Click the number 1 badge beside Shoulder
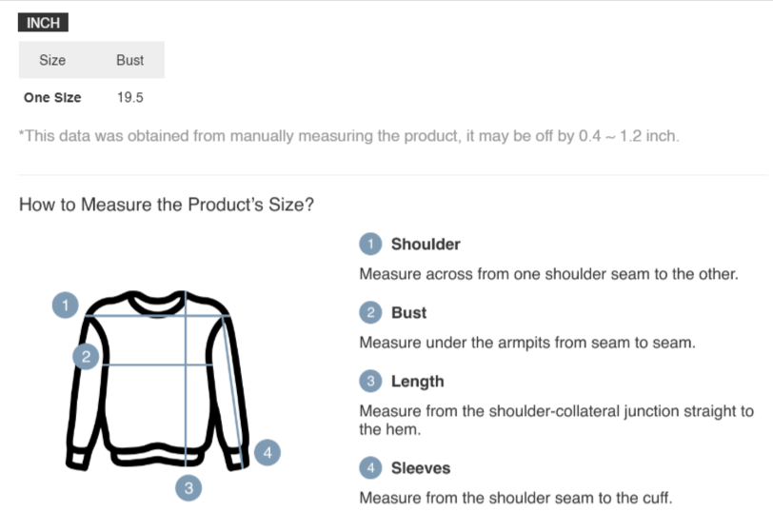The image size is (773, 532). (370, 245)
